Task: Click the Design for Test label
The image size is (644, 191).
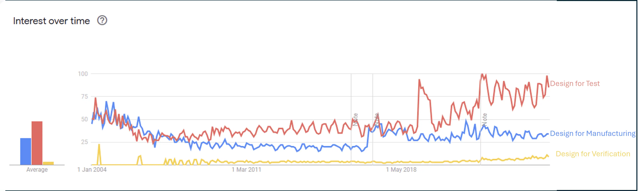Action: 575,84
